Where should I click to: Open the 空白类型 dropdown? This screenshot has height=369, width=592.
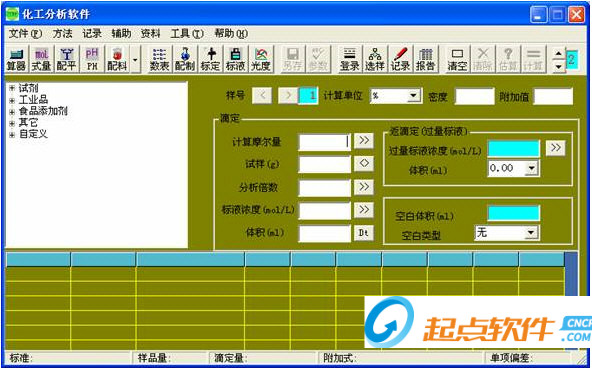click(531, 233)
